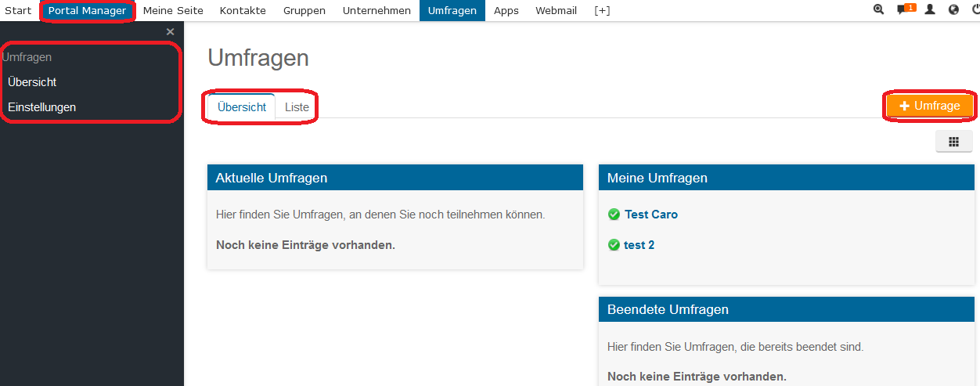This screenshot has height=386, width=980.
Task: Switch to grid view icon button
Action: point(953,142)
